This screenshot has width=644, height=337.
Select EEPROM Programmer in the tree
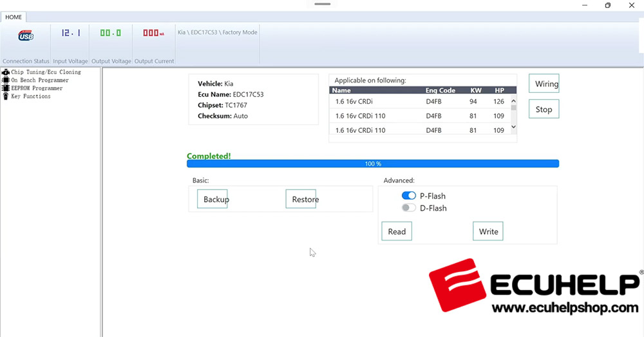pyautogui.click(x=37, y=88)
